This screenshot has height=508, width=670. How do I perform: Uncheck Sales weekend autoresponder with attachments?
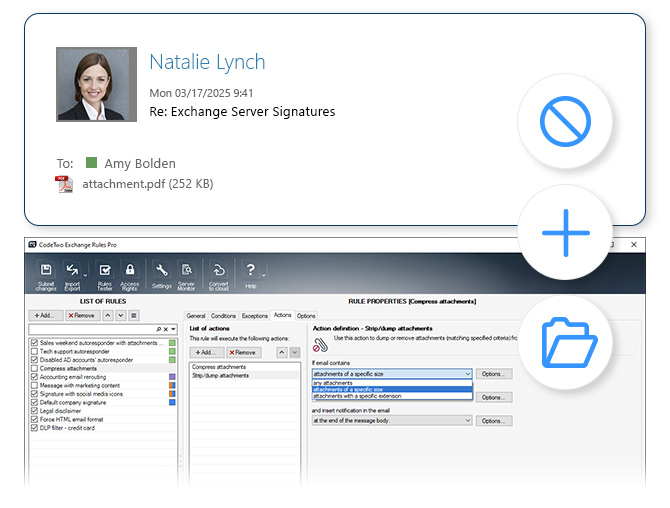[x=35, y=343]
